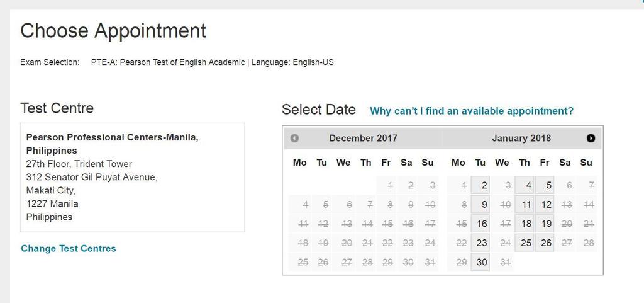Select January 16 as the date
Viewport: 644px width, 303px height.
[481, 224]
